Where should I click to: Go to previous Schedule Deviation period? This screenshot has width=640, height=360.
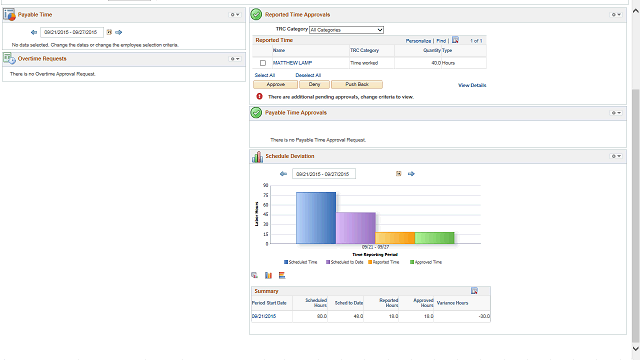(283, 174)
